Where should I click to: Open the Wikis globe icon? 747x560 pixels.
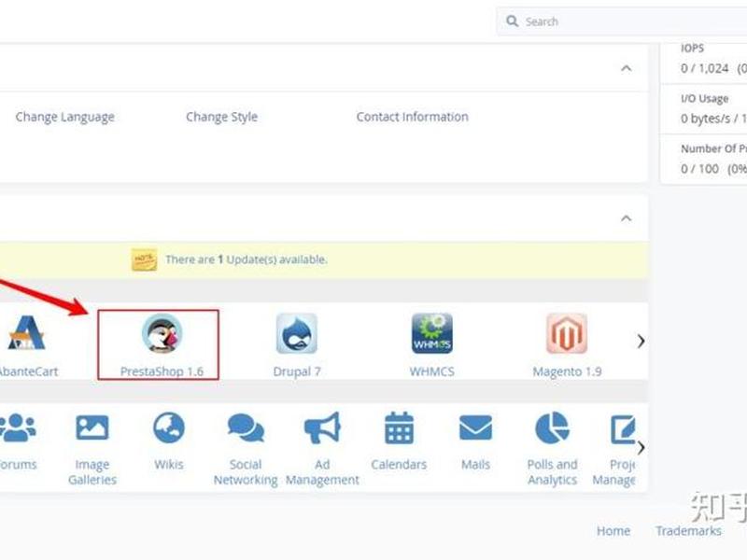pyautogui.click(x=169, y=427)
